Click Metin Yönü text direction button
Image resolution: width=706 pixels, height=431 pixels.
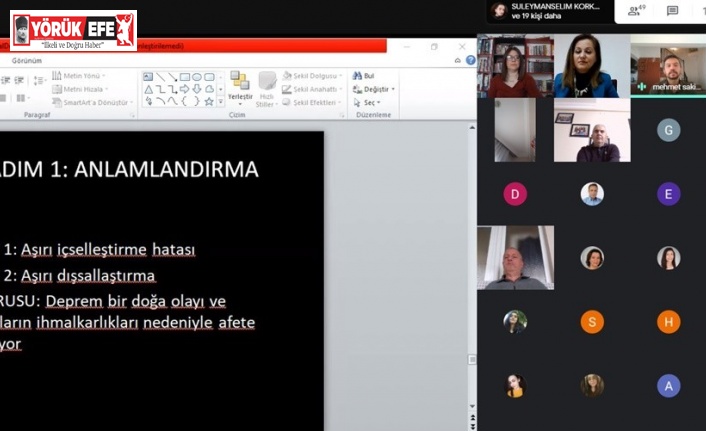click(x=79, y=76)
